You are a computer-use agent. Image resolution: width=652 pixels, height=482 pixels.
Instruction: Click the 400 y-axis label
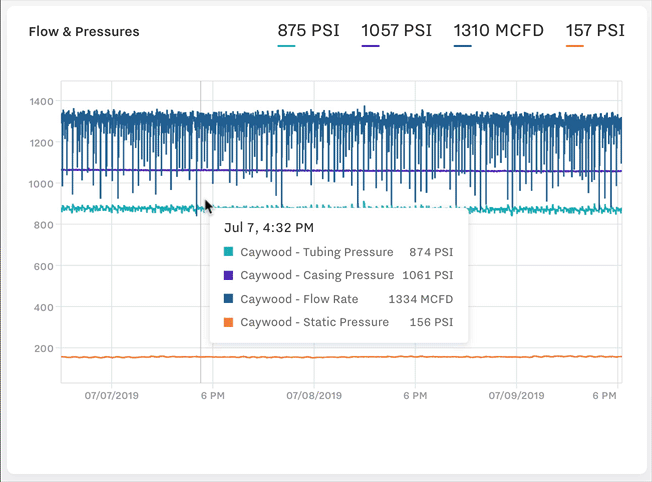[44, 307]
